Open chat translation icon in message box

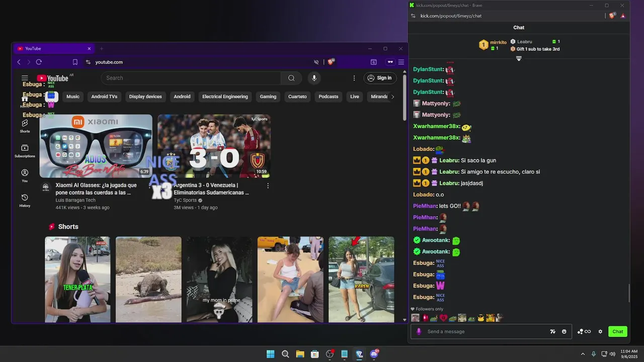(553, 331)
